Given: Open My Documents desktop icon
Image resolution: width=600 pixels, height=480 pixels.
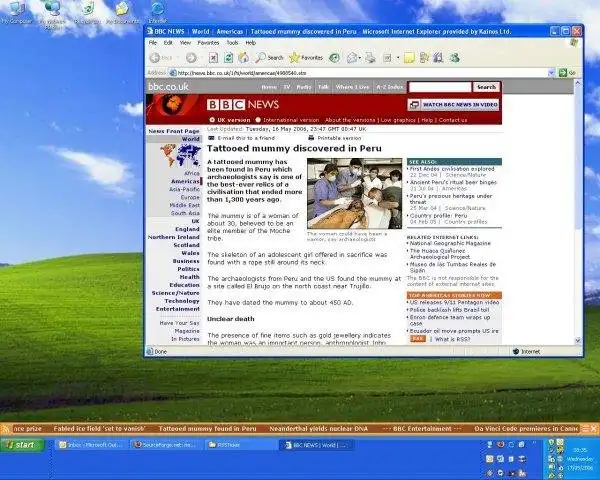Looking at the screenshot, I should 122,12.
